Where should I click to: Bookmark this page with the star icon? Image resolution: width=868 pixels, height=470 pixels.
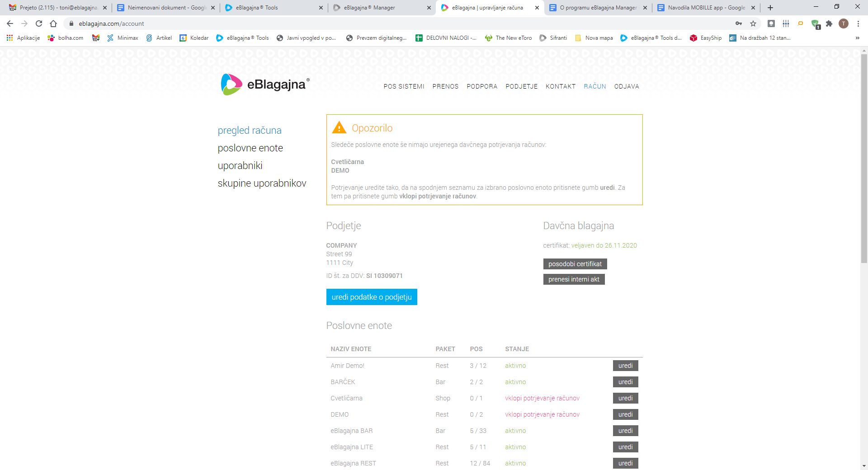[753, 23]
